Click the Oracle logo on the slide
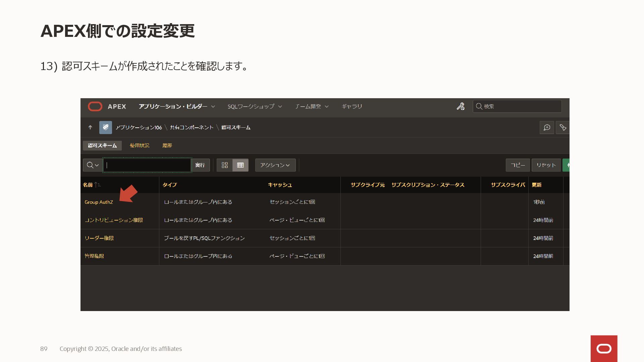 tap(604, 349)
